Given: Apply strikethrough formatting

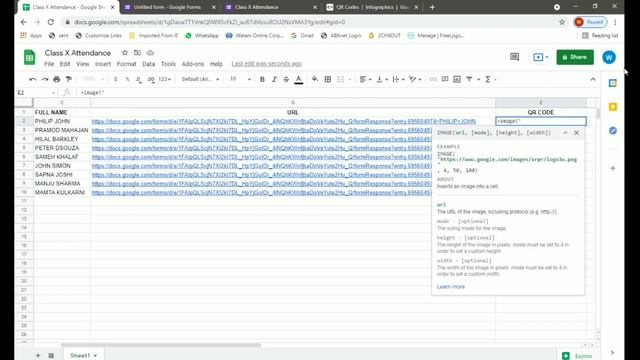Looking at the screenshot, I should [x=286, y=79].
